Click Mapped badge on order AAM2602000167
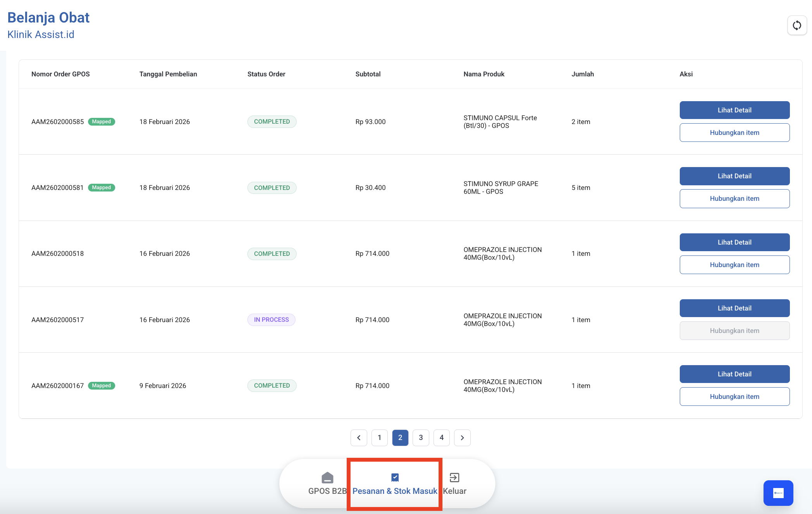 click(102, 386)
